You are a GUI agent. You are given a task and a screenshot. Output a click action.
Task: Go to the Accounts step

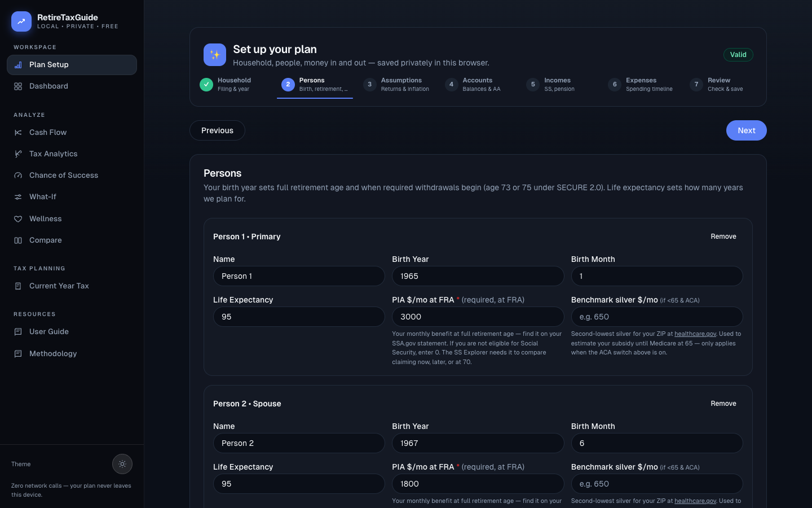tap(478, 85)
